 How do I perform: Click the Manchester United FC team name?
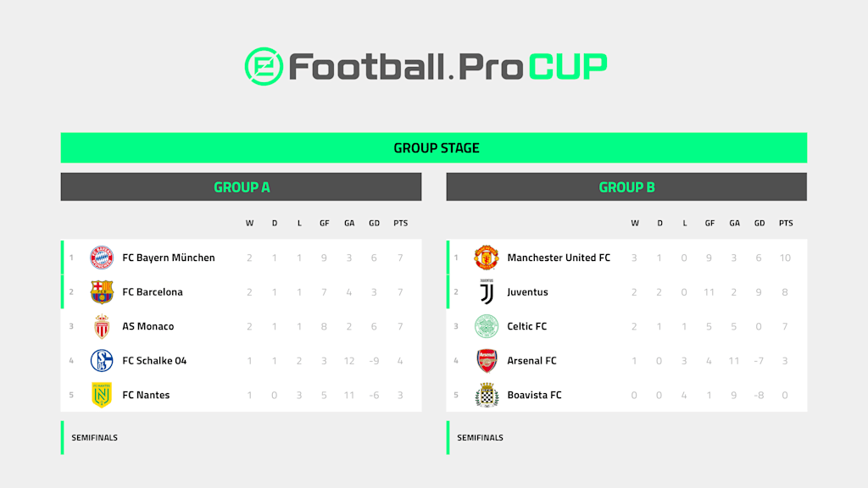click(x=559, y=258)
